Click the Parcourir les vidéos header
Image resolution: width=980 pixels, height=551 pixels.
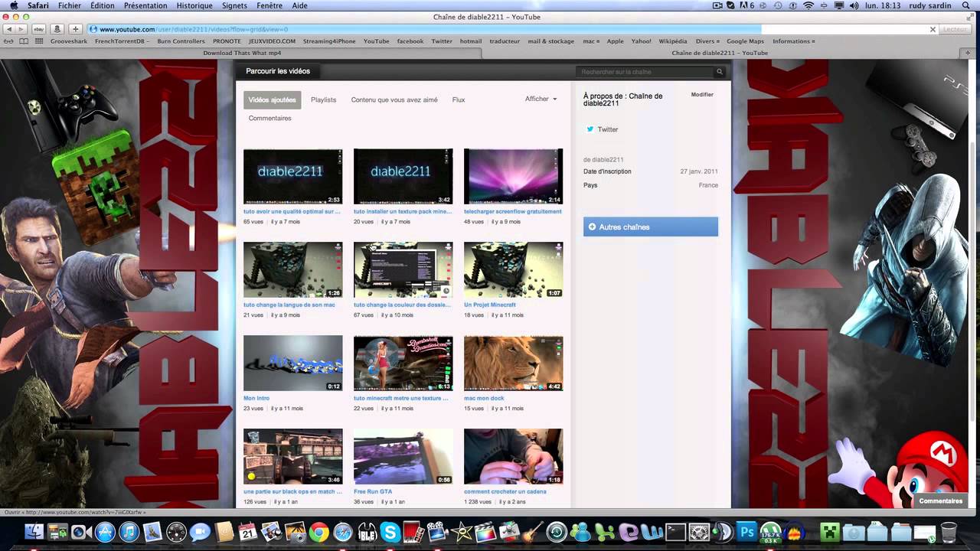(278, 71)
